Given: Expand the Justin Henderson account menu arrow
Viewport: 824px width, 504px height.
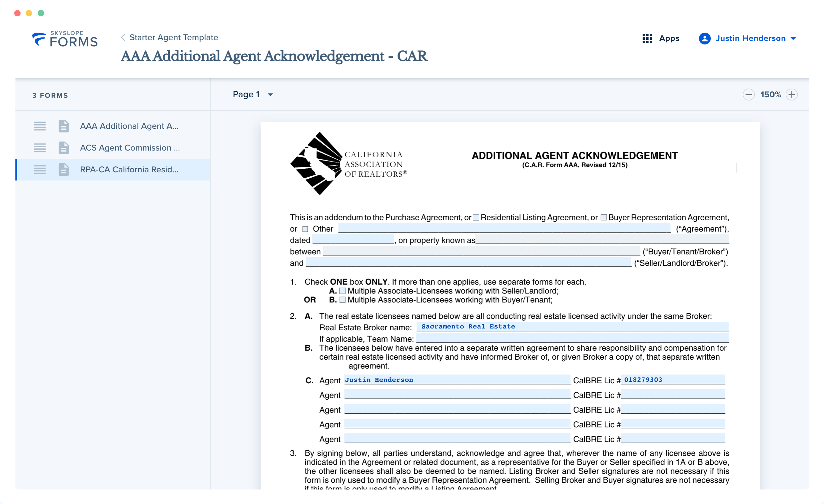Looking at the screenshot, I should point(793,39).
